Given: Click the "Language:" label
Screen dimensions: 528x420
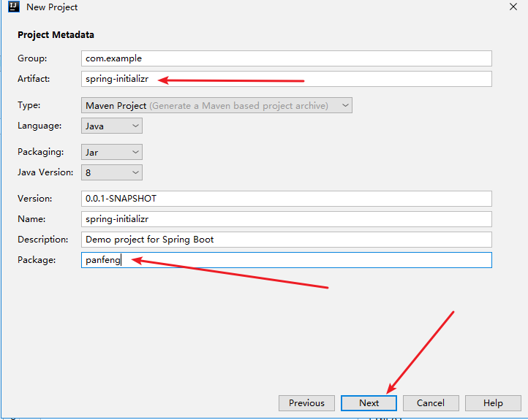Looking at the screenshot, I should click(x=39, y=126).
